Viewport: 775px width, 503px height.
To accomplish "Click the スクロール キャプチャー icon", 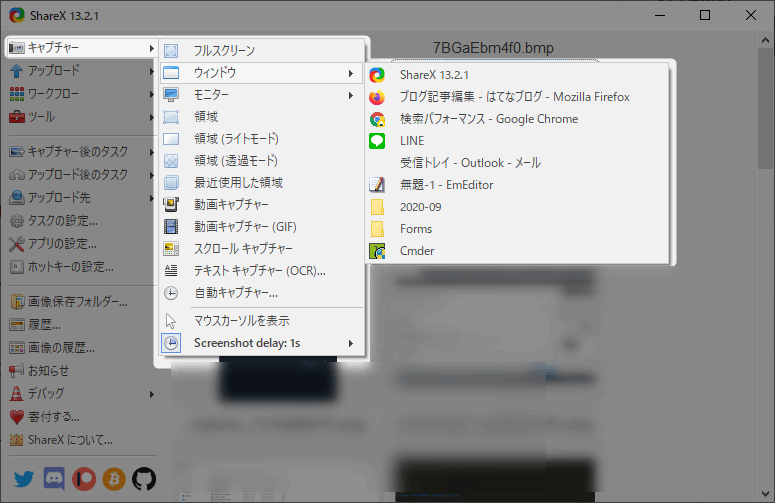I will click(x=171, y=249).
